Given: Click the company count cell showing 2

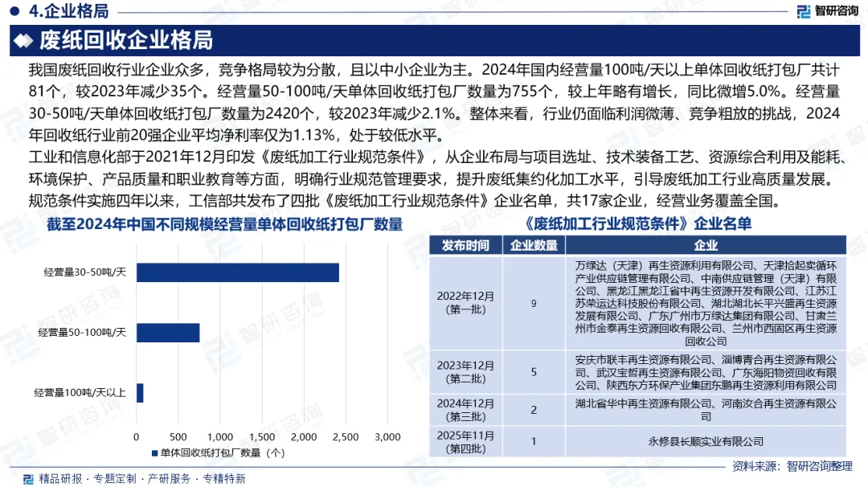Looking at the screenshot, I should [534, 410].
